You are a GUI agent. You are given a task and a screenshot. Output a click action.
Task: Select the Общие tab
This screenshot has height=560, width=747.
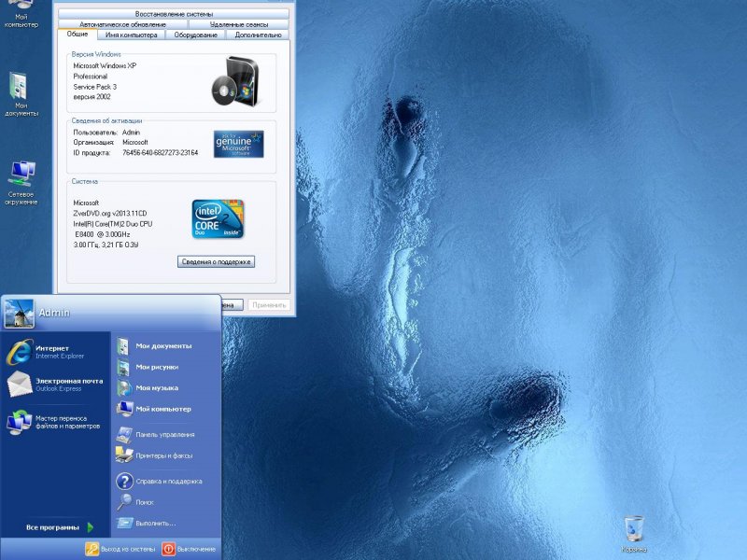(x=78, y=35)
